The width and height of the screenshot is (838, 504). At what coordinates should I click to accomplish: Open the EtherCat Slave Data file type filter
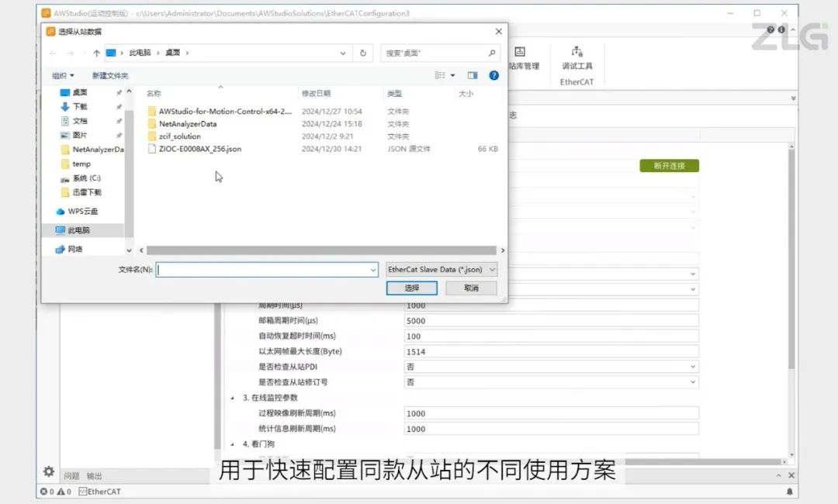[x=442, y=270]
